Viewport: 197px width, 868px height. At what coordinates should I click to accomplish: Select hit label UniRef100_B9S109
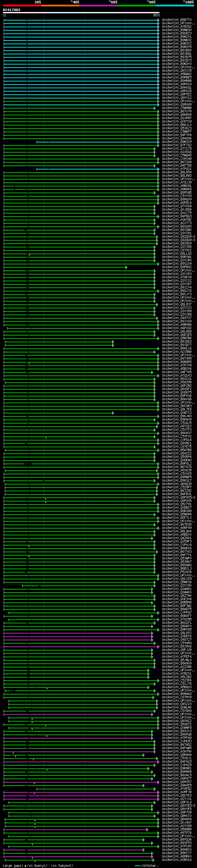coord(177,264)
